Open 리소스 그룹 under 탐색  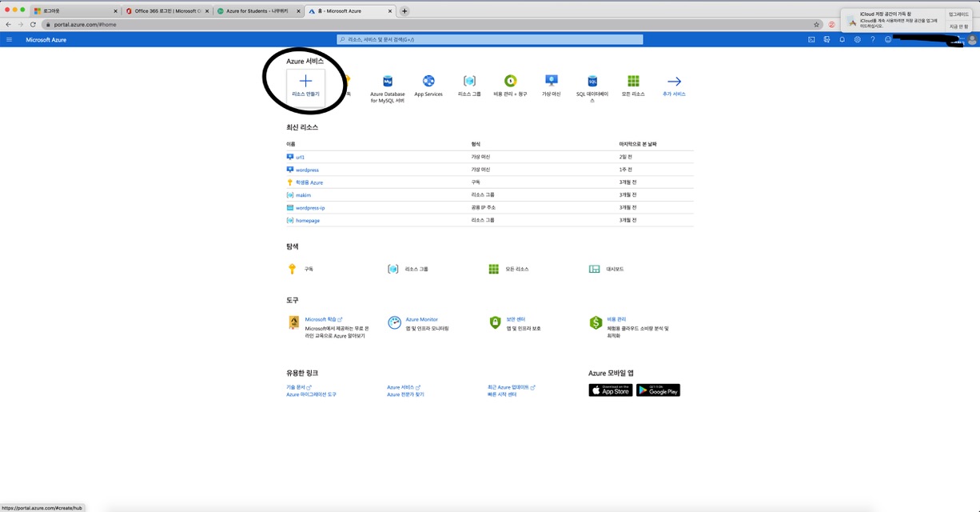tap(408, 269)
